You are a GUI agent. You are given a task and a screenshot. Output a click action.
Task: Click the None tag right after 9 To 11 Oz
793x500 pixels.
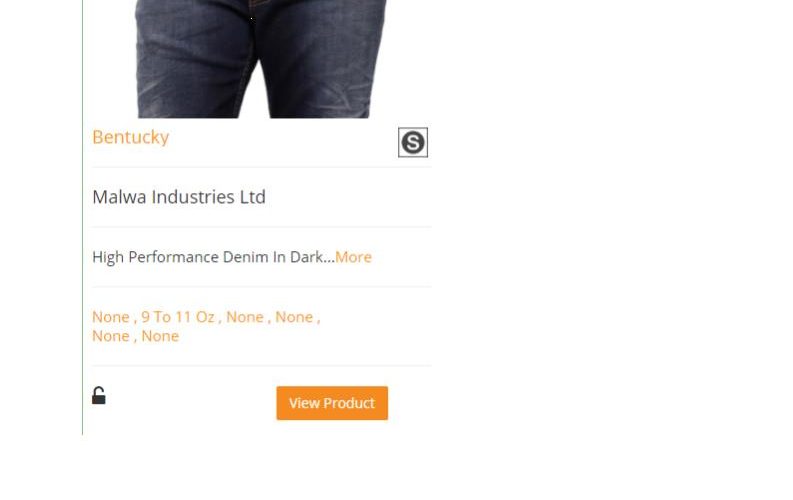[245, 317]
